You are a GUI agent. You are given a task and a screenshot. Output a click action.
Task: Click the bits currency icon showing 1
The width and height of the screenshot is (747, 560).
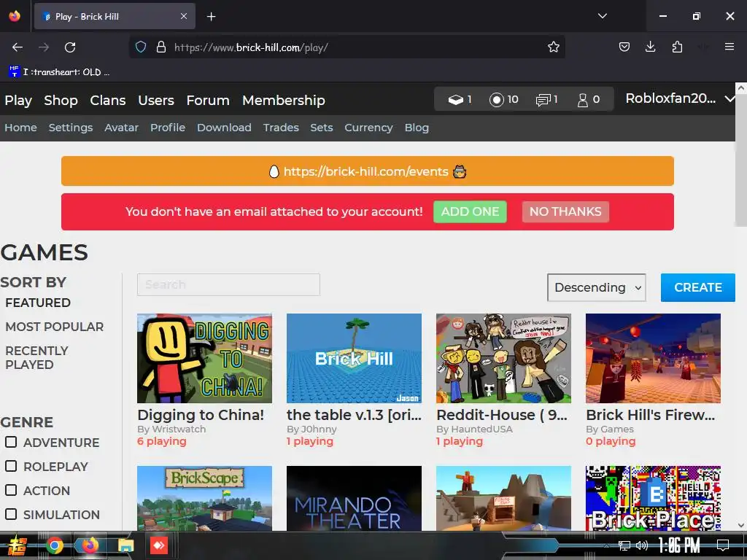[455, 99]
